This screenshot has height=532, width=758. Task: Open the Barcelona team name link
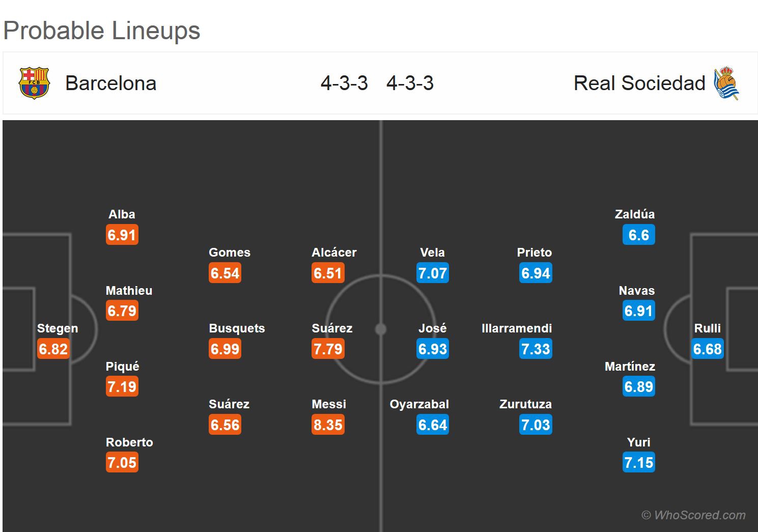click(110, 83)
